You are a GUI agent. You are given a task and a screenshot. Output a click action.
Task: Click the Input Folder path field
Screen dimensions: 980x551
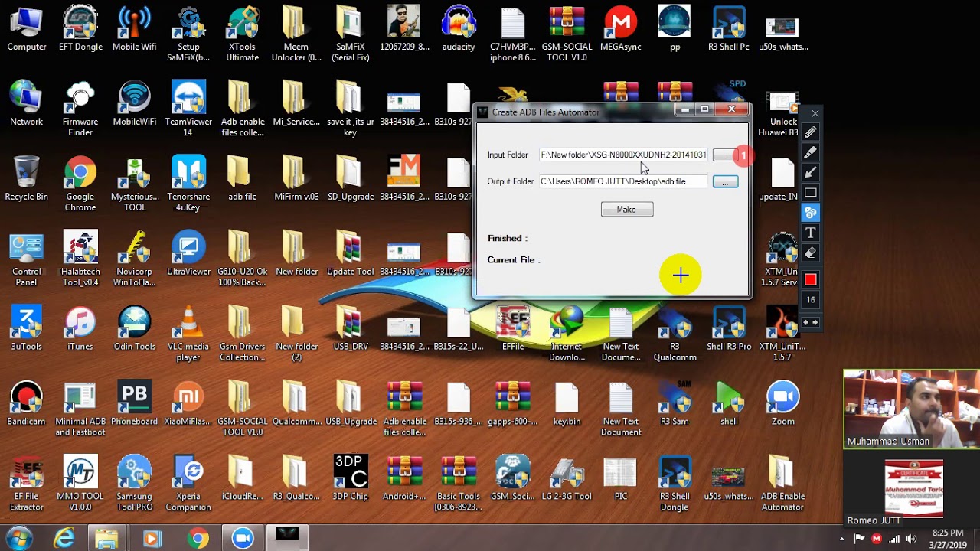coord(623,155)
